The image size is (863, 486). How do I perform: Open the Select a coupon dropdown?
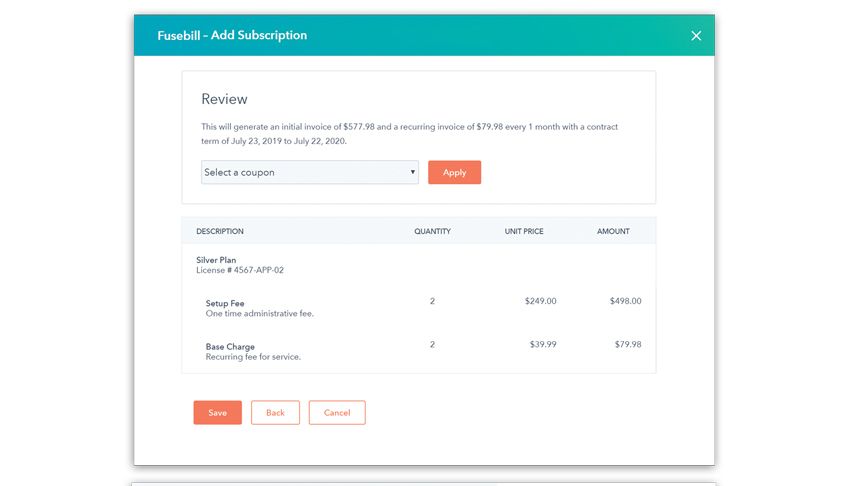point(309,172)
